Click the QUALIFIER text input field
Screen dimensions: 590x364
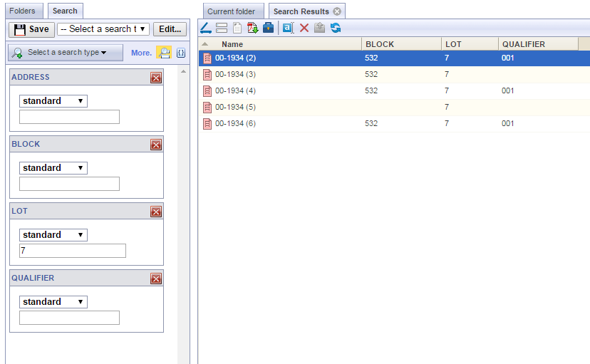click(70, 318)
